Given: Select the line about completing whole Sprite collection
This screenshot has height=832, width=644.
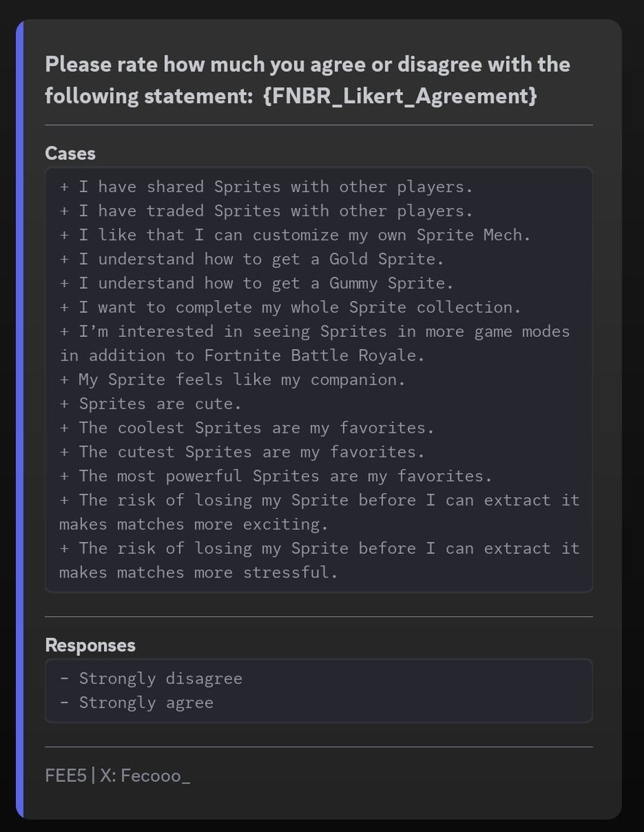Looking at the screenshot, I should click(290, 307).
